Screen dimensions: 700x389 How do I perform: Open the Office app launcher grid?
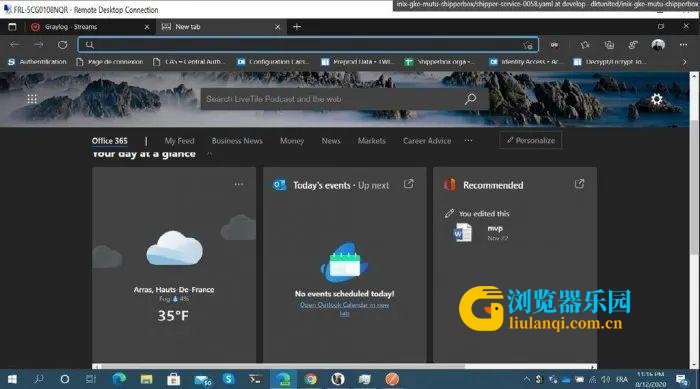[32, 99]
